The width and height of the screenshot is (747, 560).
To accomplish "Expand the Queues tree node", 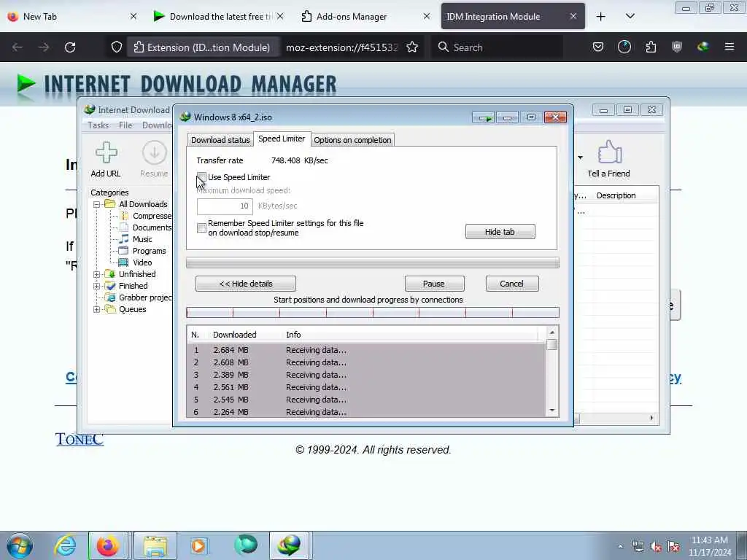I will click(x=96, y=309).
